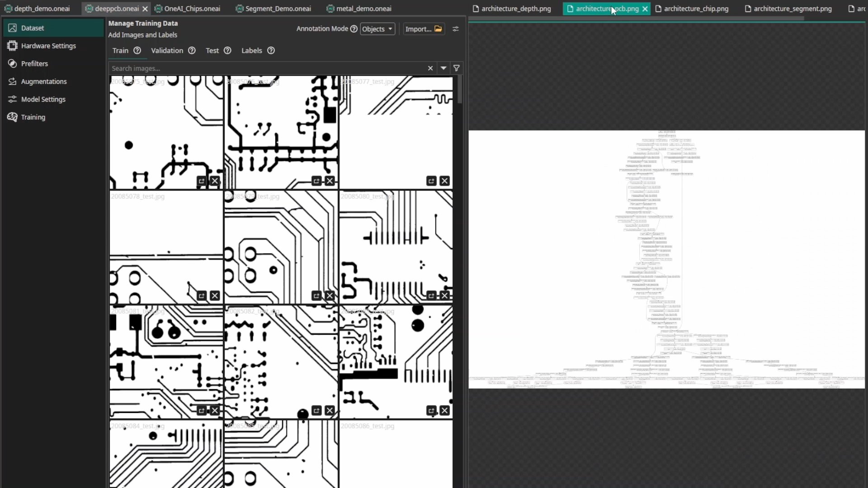Switch to the Labels tab
Screen dimensions: 868x488
[251, 51]
